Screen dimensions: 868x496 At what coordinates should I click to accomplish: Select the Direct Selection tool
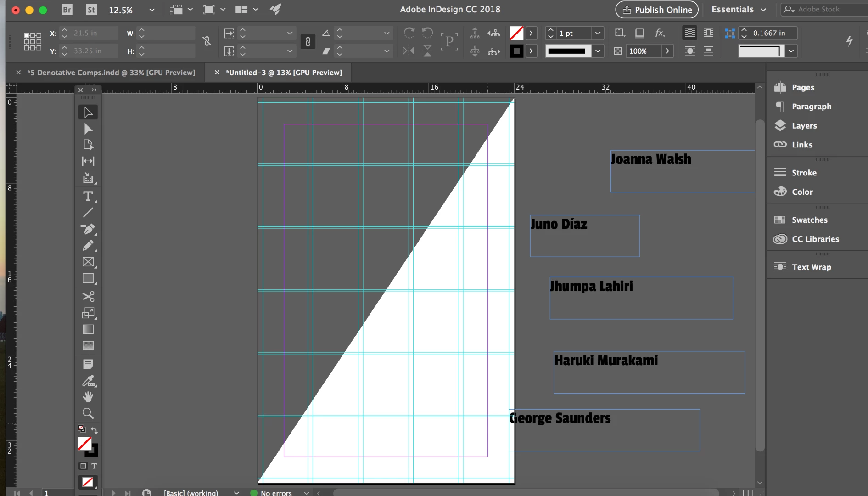click(x=88, y=129)
